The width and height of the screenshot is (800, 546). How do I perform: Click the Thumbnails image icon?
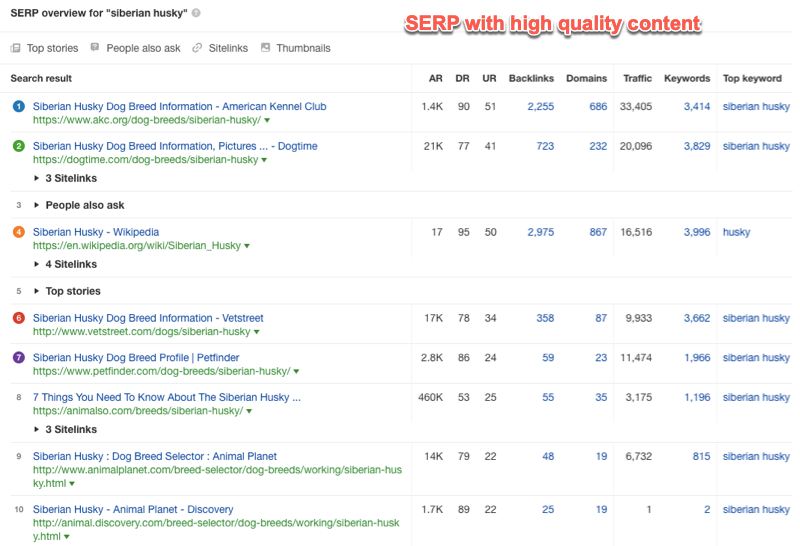click(266, 48)
